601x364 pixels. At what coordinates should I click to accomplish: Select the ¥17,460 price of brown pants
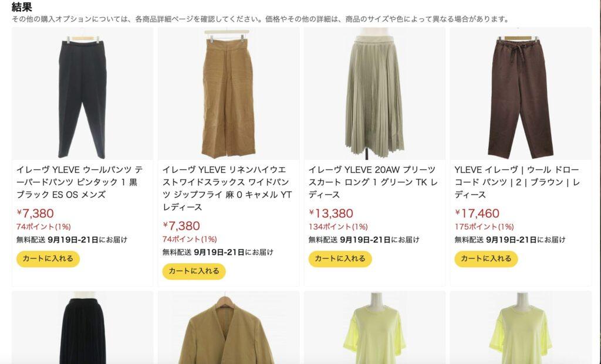click(477, 213)
